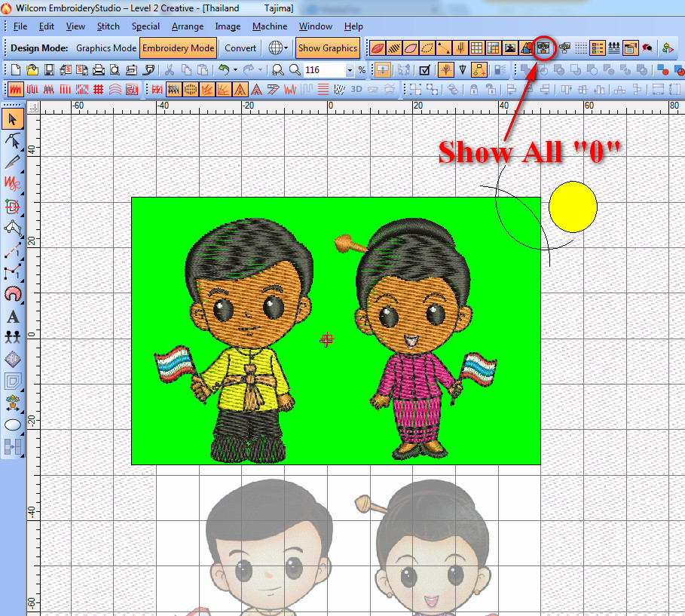Click the Cut scissors icon
Image resolution: width=685 pixels, height=616 pixels.
click(x=170, y=70)
